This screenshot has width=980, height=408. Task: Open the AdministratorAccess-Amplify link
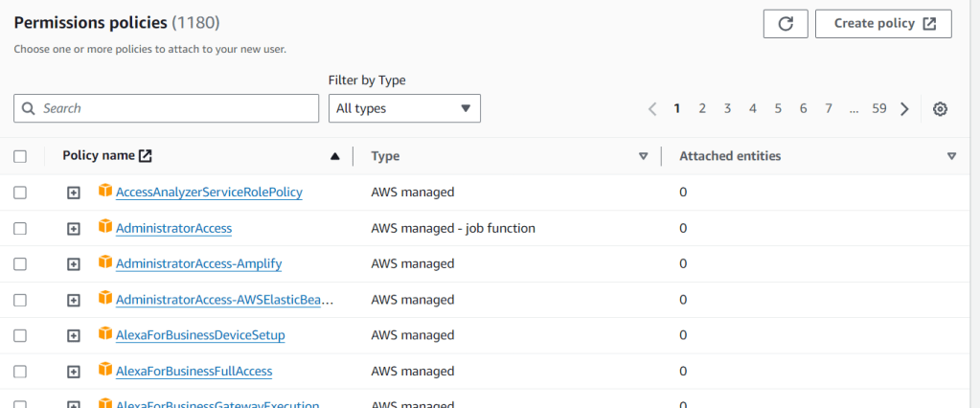pyautogui.click(x=198, y=263)
